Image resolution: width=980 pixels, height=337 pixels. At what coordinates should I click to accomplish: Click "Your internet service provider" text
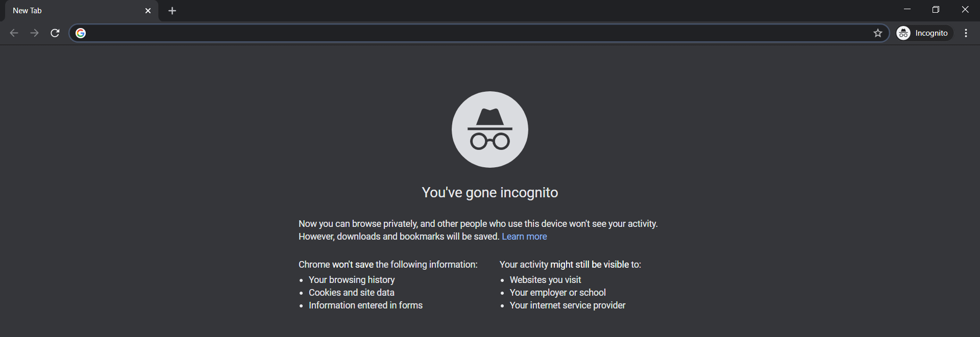568,305
